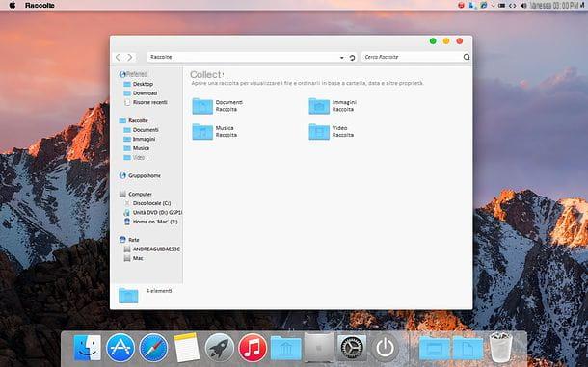Screen dimensions: 588x367
Task: Open the Immagini Raccolta folder
Action: [x=333, y=106]
